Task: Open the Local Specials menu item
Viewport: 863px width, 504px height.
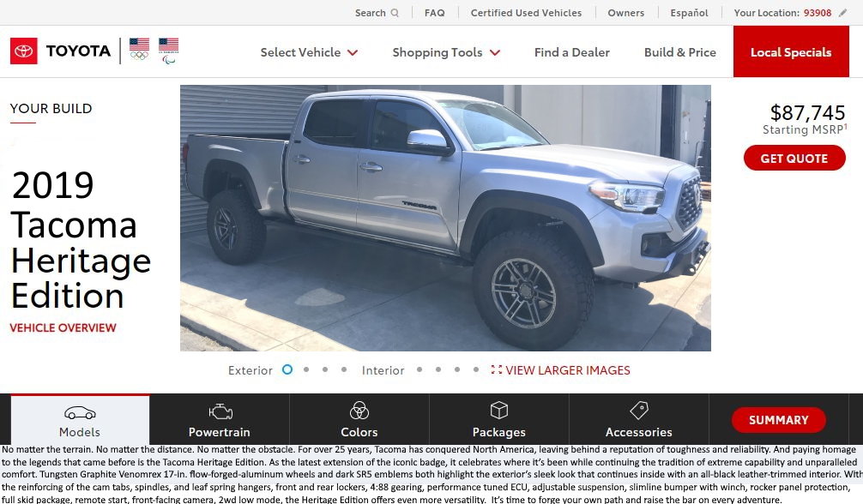Action: [791, 51]
